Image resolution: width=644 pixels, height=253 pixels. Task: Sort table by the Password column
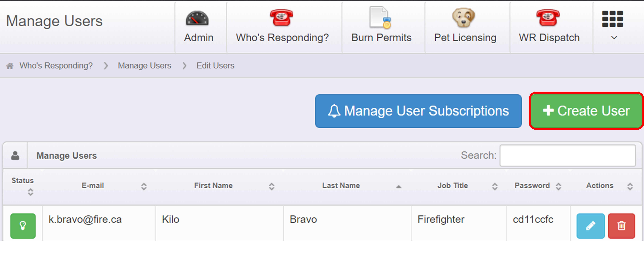click(x=532, y=186)
